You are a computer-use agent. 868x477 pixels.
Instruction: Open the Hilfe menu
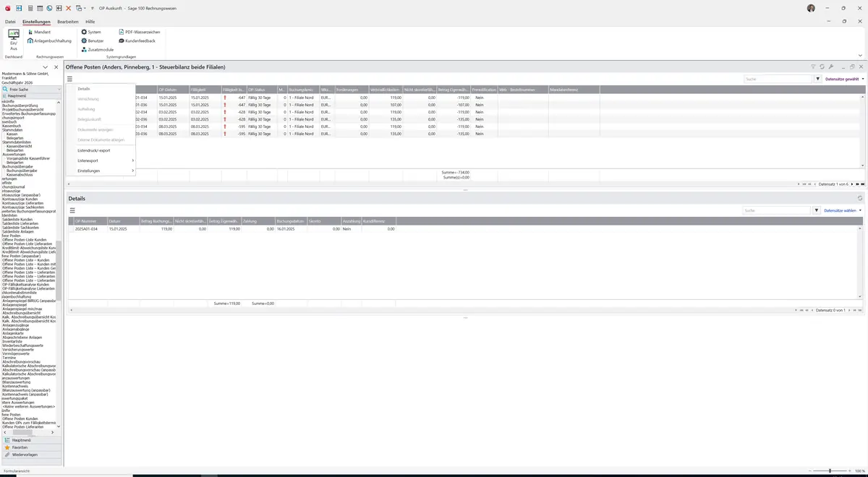pos(90,22)
